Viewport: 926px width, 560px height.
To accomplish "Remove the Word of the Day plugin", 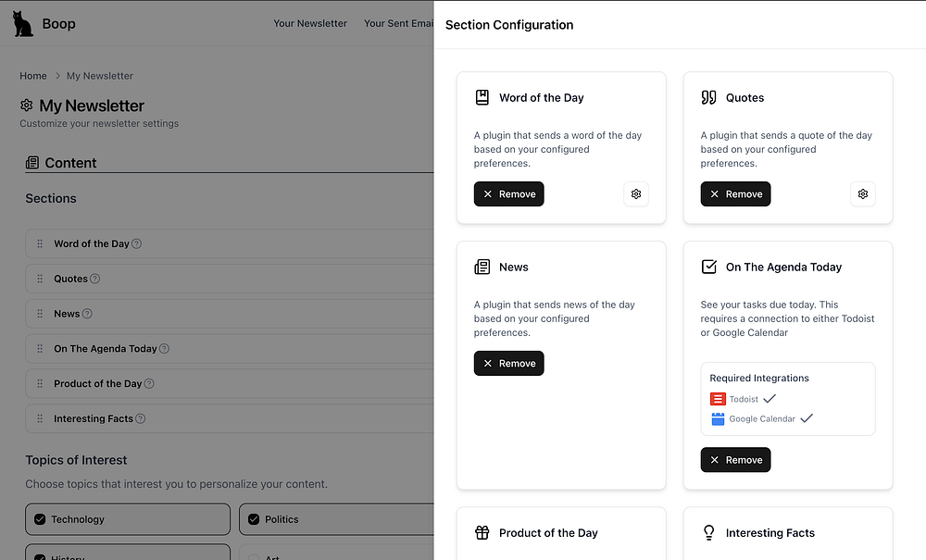I will point(508,194).
